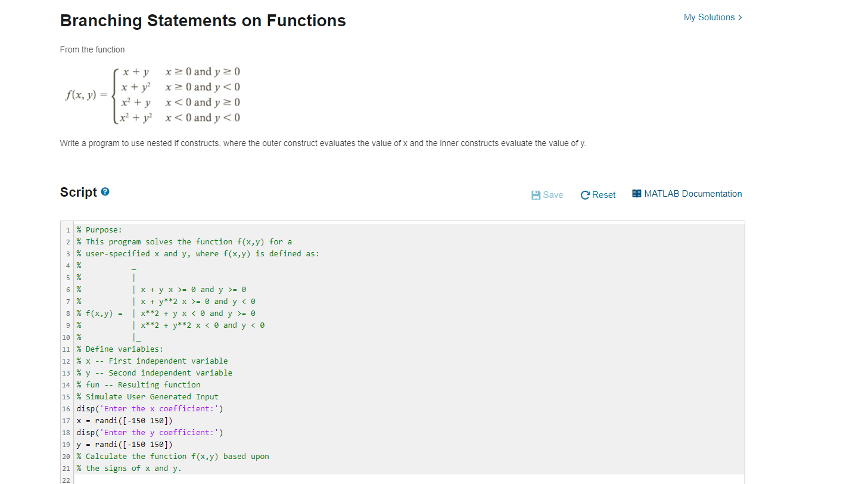Click the Script help question mark icon
Screen dimensions: 868x484
(105, 191)
